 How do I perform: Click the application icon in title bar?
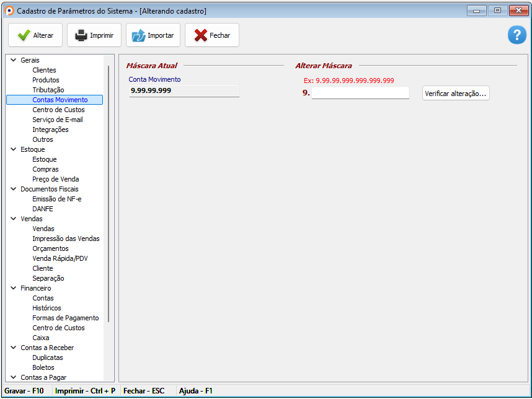click(x=9, y=11)
